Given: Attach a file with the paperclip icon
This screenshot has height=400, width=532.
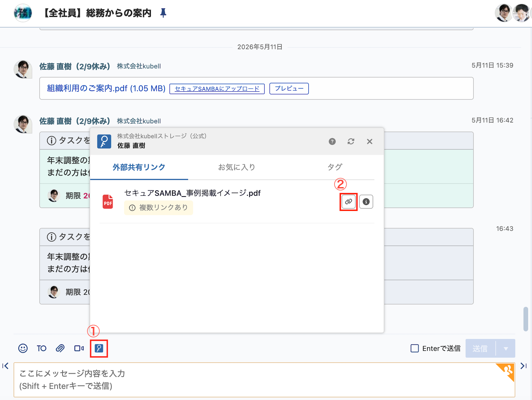Looking at the screenshot, I should pos(60,348).
